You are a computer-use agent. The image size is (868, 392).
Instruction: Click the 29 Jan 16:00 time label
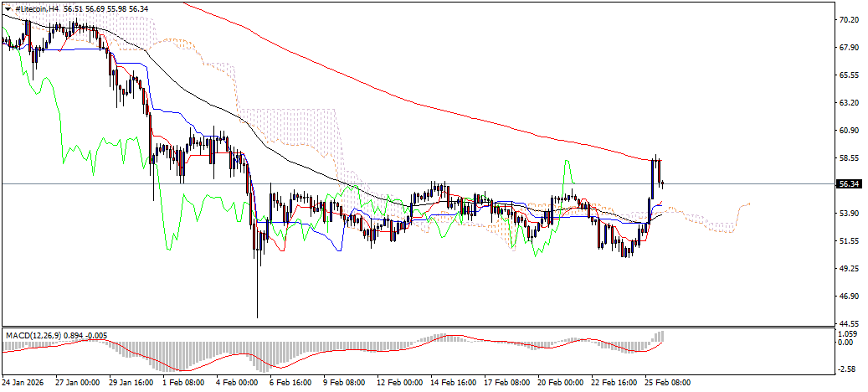point(131,383)
